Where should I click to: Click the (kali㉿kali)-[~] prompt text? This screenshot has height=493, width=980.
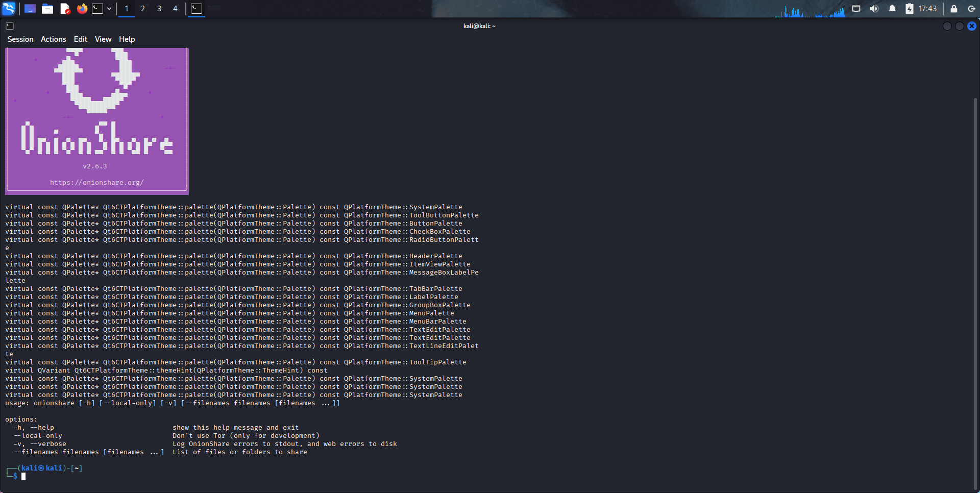(x=50, y=468)
